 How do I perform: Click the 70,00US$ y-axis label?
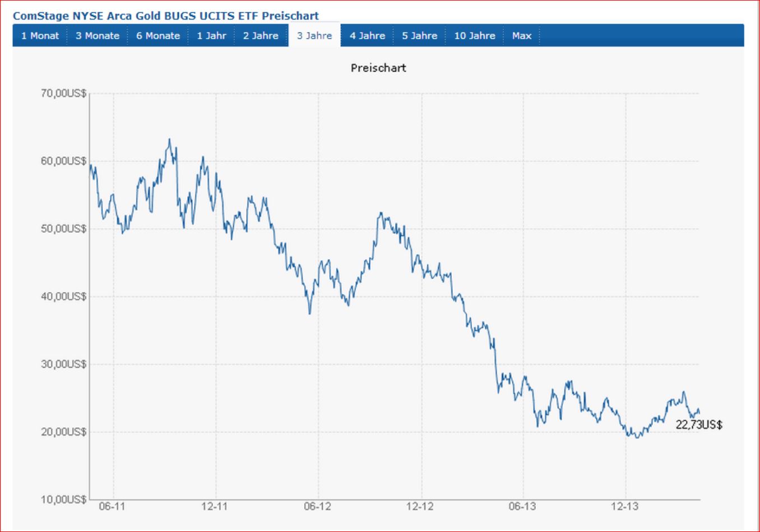point(63,93)
